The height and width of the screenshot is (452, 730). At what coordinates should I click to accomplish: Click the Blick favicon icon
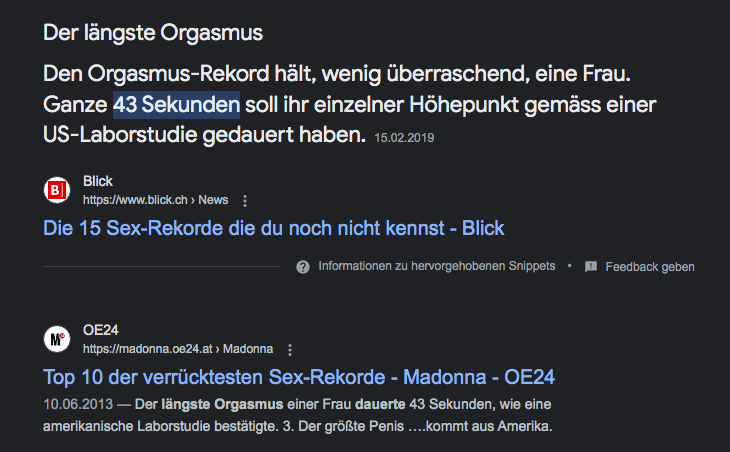[58, 190]
